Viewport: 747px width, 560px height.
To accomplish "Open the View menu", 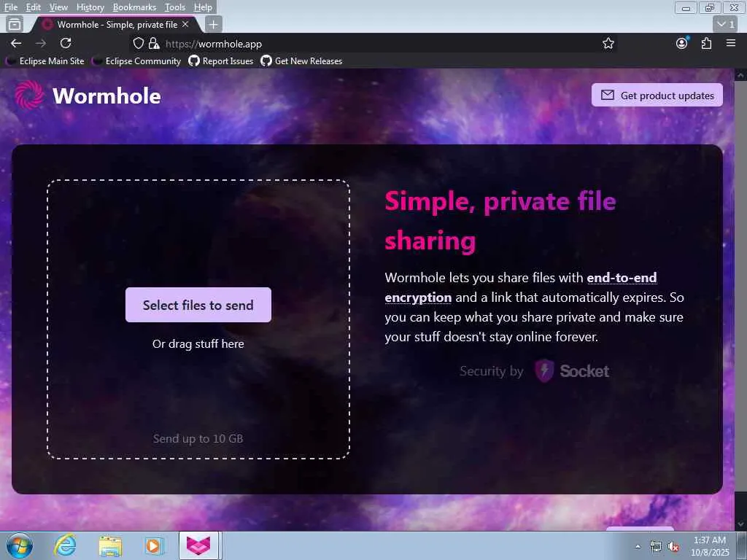I will [58, 7].
